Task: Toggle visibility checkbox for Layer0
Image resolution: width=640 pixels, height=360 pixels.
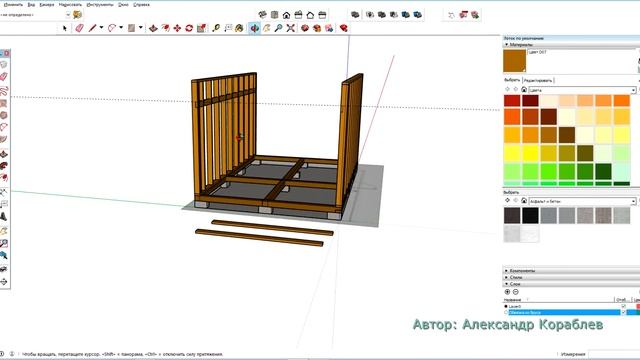Action: click(x=623, y=306)
